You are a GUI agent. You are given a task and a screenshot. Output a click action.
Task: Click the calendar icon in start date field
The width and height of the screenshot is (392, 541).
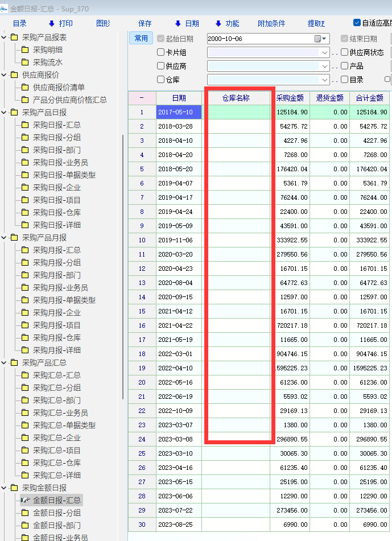318,39
